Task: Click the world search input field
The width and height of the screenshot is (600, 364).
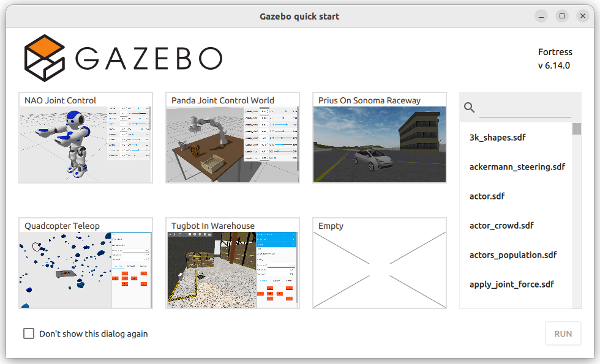Action: pyautogui.click(x=525, y=108)
